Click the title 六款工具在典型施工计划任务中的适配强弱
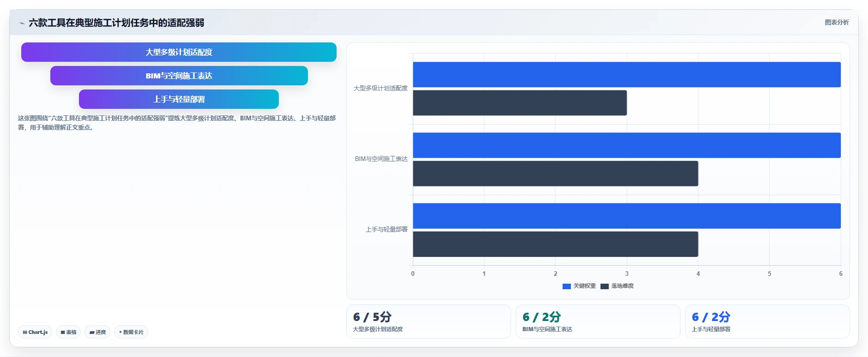 [x=116, y=23]
